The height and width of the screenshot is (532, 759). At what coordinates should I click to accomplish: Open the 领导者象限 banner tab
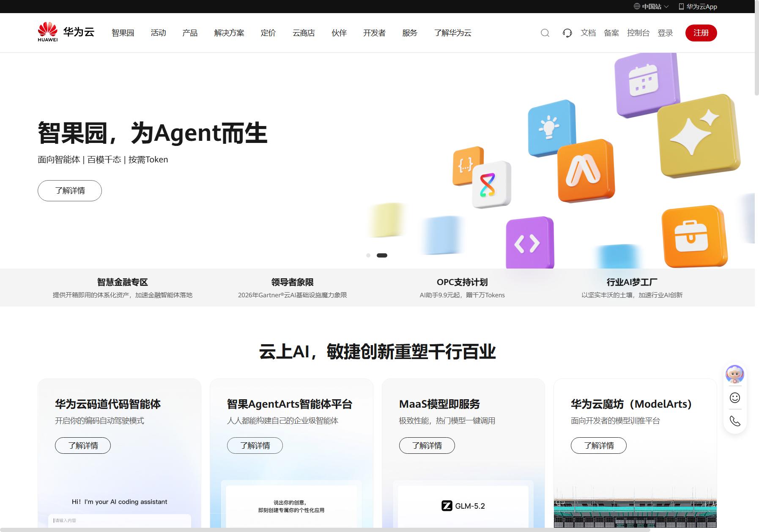point(293,288)
